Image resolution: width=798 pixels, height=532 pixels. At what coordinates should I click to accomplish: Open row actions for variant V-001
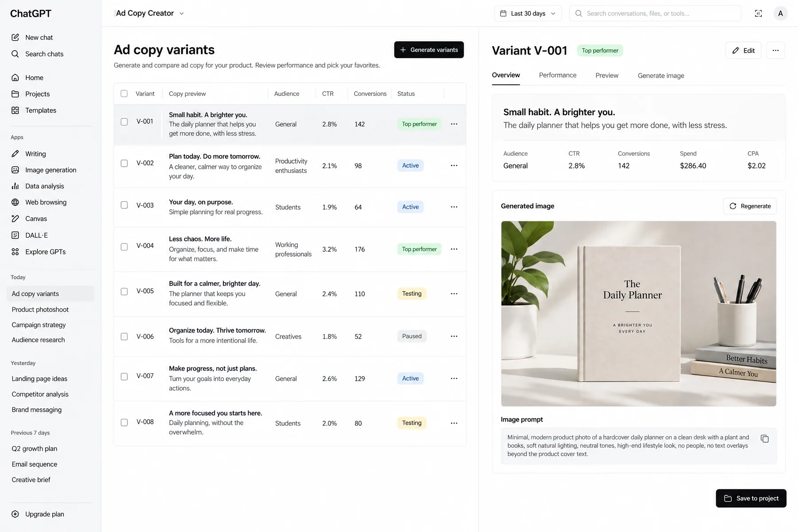454,124
